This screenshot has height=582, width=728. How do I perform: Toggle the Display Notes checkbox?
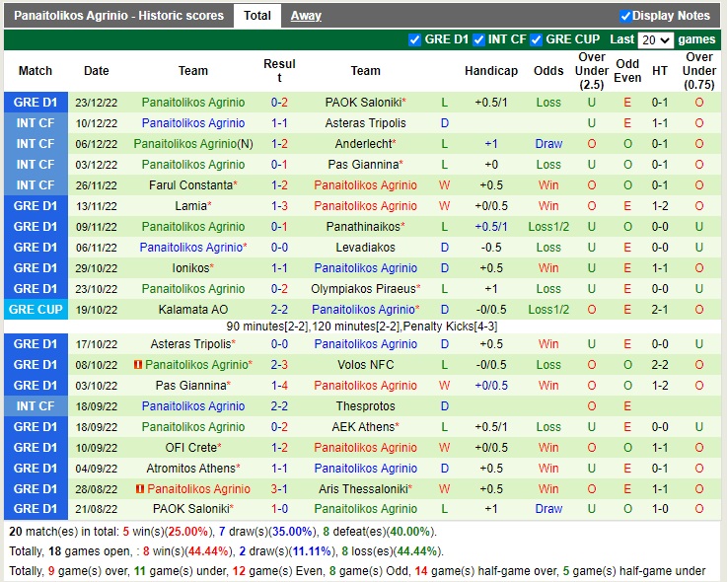click(625, 16)
